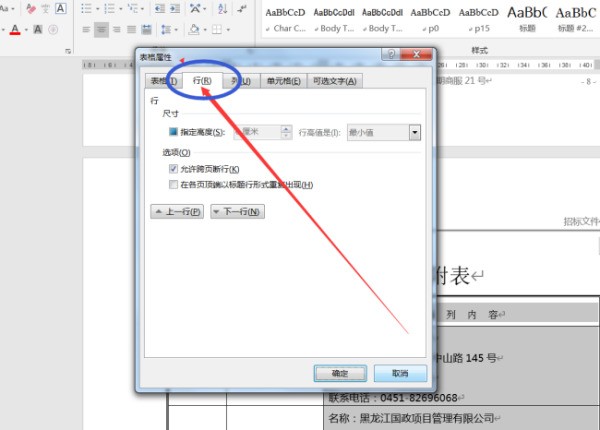Go to next row 下一行(N)

pyautogui.click(x=237, y=212)
